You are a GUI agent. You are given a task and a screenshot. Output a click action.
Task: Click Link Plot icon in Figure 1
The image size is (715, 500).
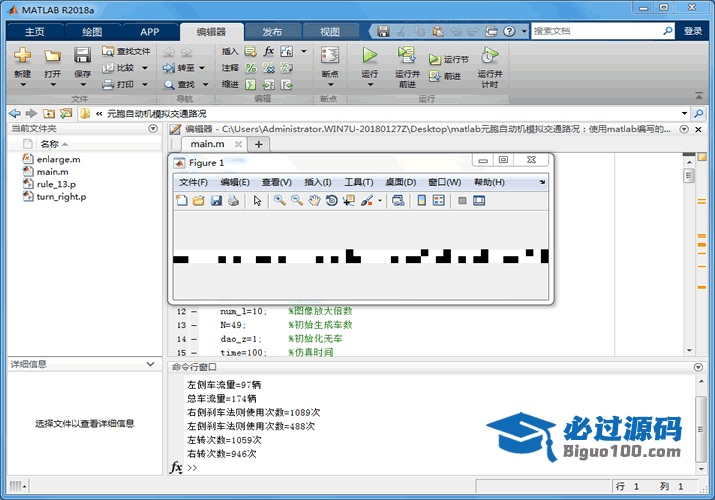398,201
